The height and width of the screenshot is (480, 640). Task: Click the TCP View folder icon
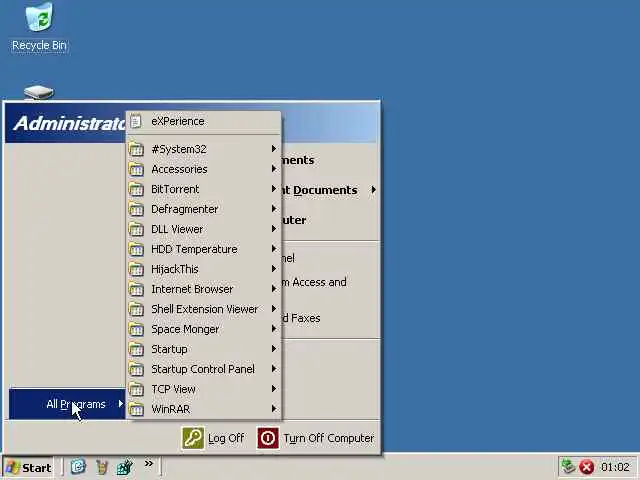coord(136,389)
